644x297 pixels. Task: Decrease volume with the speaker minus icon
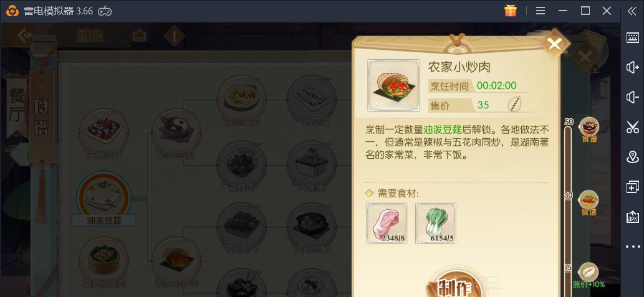click(x=633, y=98)
